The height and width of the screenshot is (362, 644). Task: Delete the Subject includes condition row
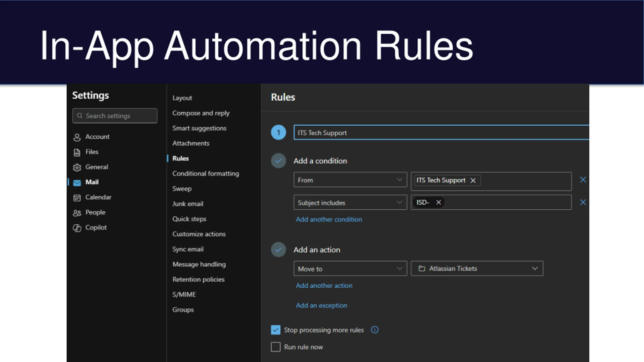pyautogui.click(x=583, y=202)
